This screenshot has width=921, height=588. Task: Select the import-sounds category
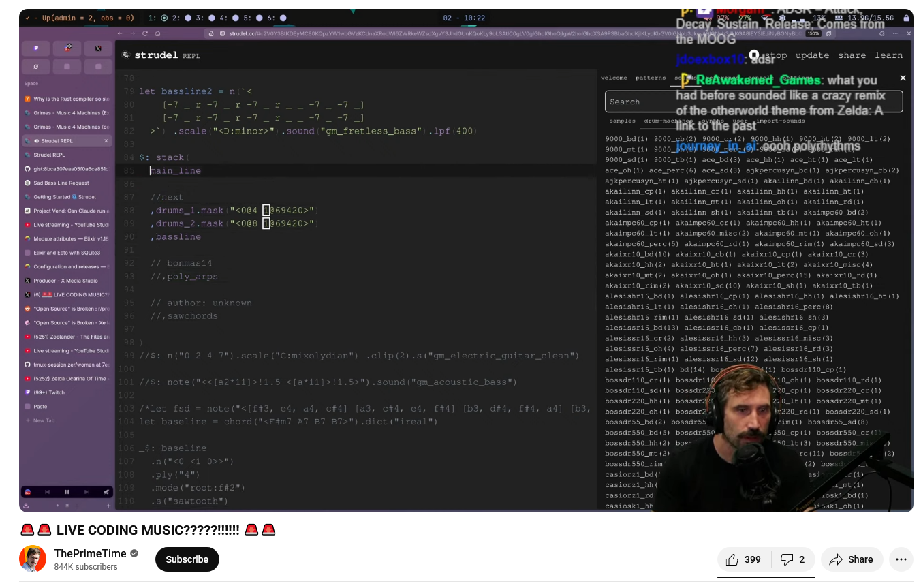[x=779, y=121]
